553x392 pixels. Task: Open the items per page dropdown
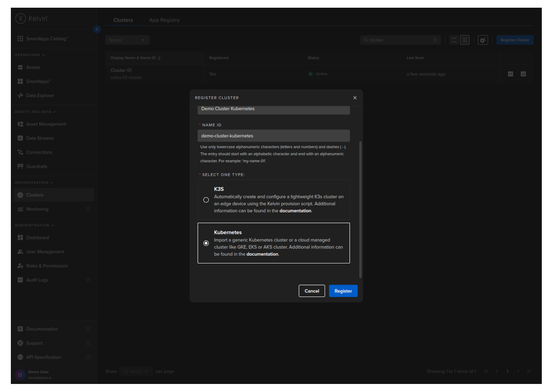[135, 371]
